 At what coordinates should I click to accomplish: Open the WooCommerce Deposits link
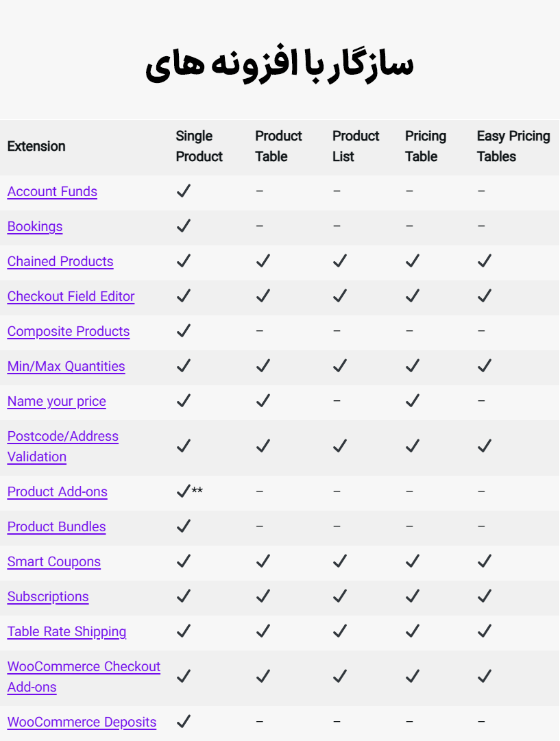pos(82,722)
